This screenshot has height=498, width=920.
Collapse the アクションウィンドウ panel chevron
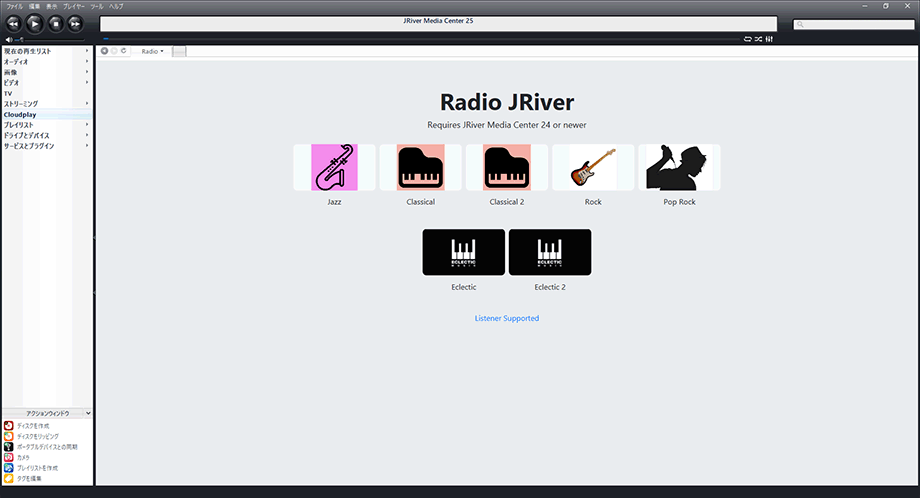(x=88, y=413)
